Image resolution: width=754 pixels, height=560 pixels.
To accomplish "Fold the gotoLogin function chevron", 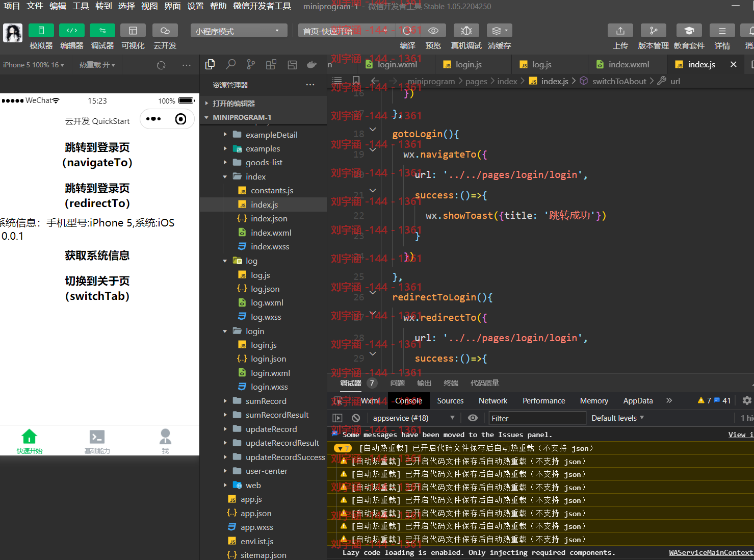I will pyautogui.click(x=373, y=130).
